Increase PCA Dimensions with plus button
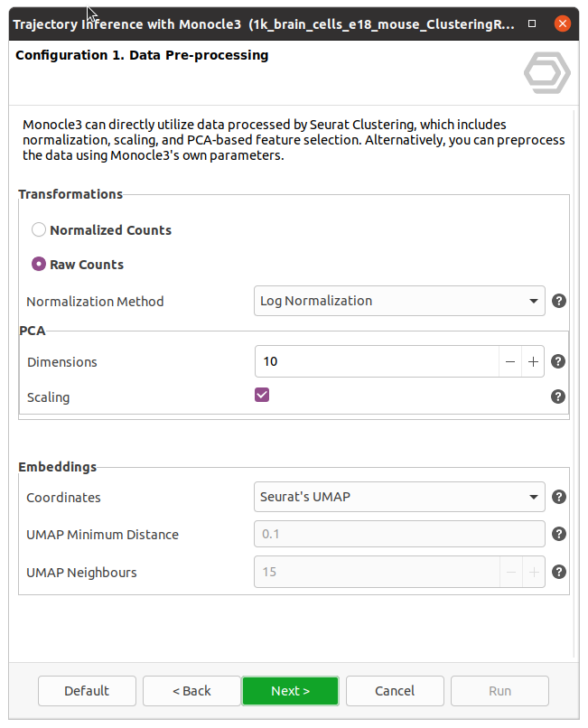The image size is (588, 728). [x=533, y=361]
